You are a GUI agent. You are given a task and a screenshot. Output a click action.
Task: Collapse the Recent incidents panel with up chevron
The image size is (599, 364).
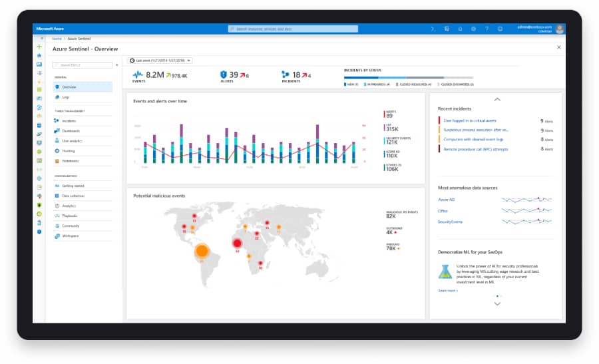pyautogui.click(x=497, y=99)
